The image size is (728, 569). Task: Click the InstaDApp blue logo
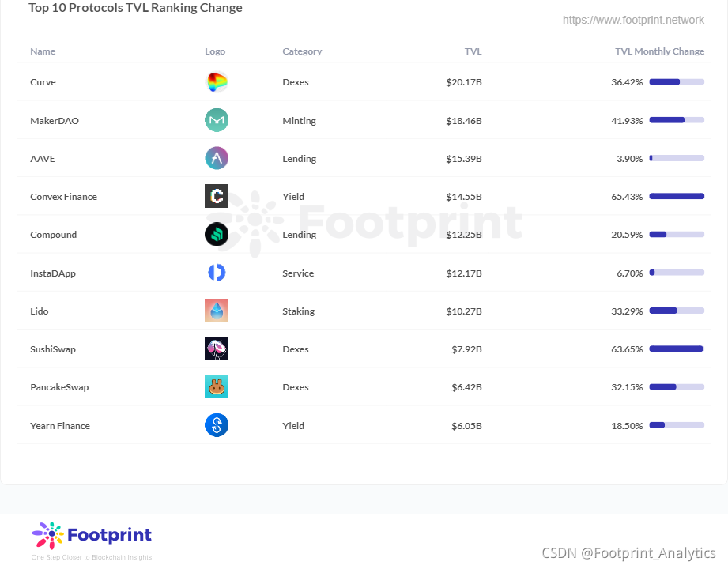217,273
